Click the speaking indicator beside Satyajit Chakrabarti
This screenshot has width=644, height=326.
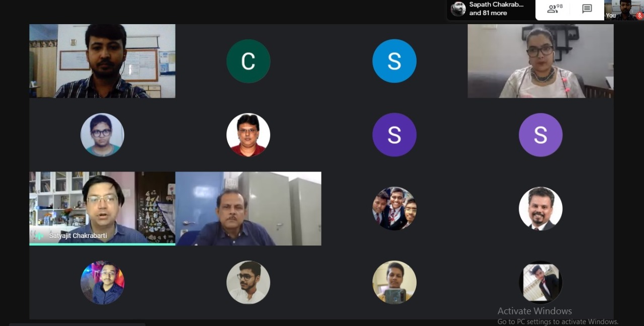pyautogui.click(x=39, y=235)
